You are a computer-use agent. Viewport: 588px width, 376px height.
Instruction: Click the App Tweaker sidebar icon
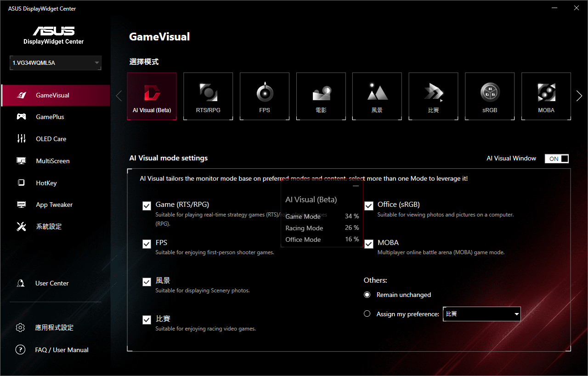tap(21, 205)
